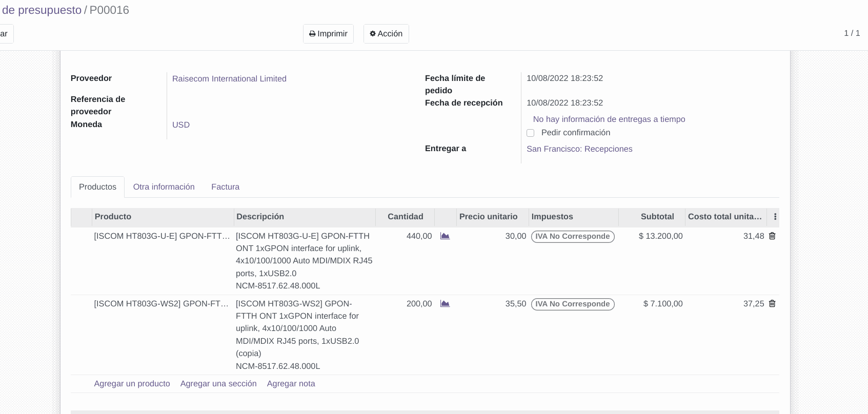
Task: Click IVA No Corresponde tag in first row
Action: pos(573,237)
